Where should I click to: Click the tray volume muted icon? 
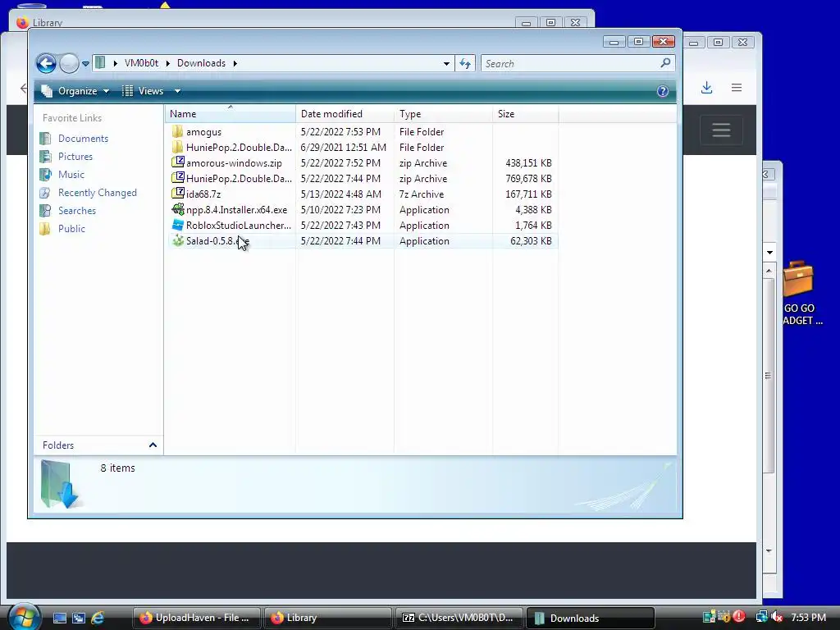click(x=777, y=617)
